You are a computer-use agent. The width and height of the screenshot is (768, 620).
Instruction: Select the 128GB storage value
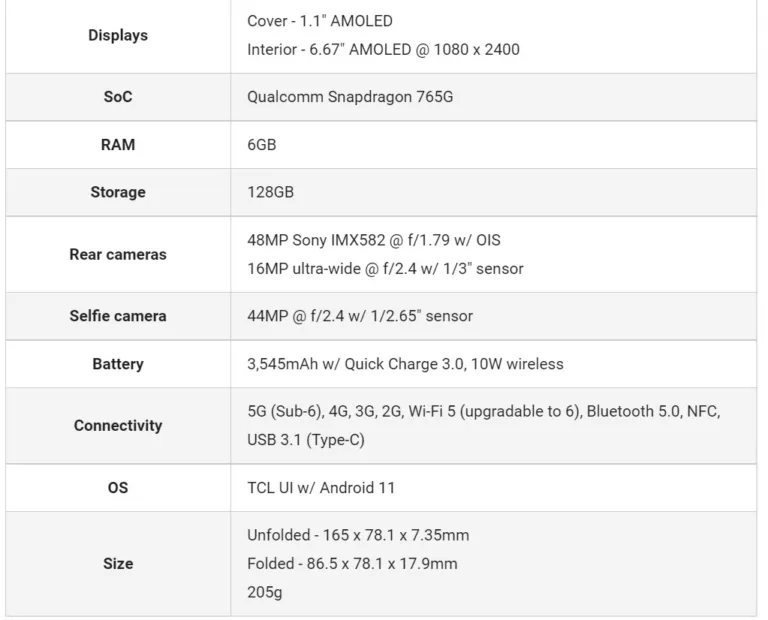tap(270, 192)
